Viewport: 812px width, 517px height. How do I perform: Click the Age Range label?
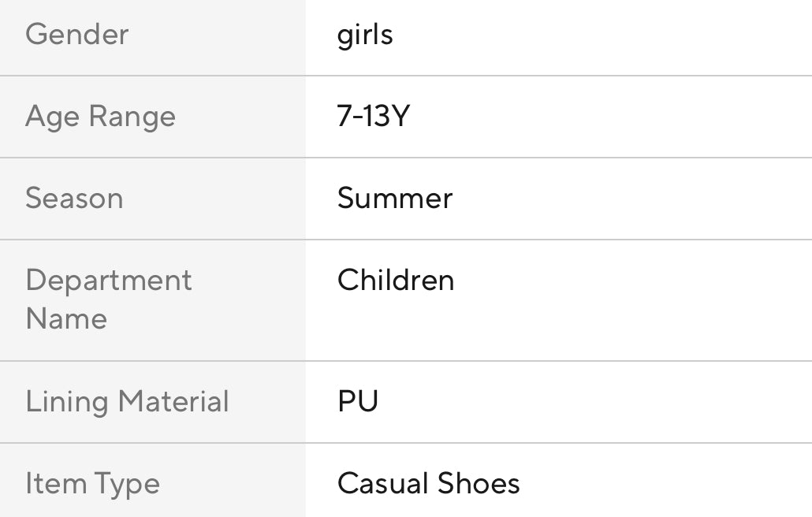(x=100, y=117)
